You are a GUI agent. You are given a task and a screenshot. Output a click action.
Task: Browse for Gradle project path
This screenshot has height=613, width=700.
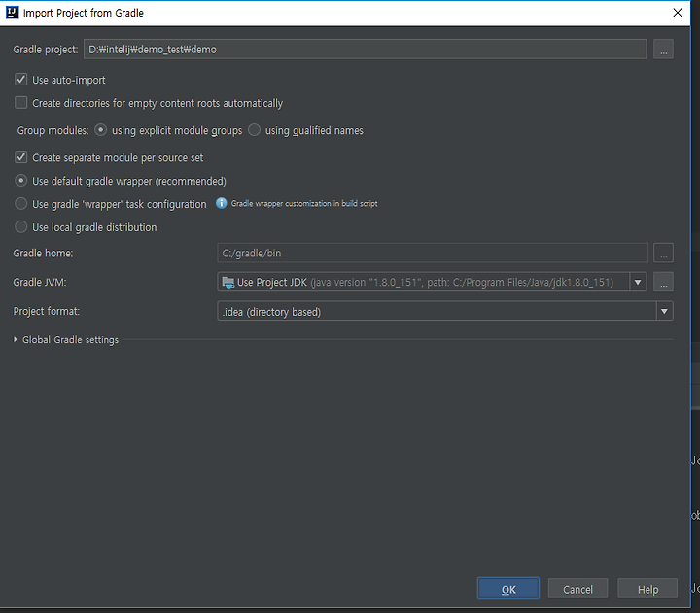663,50
